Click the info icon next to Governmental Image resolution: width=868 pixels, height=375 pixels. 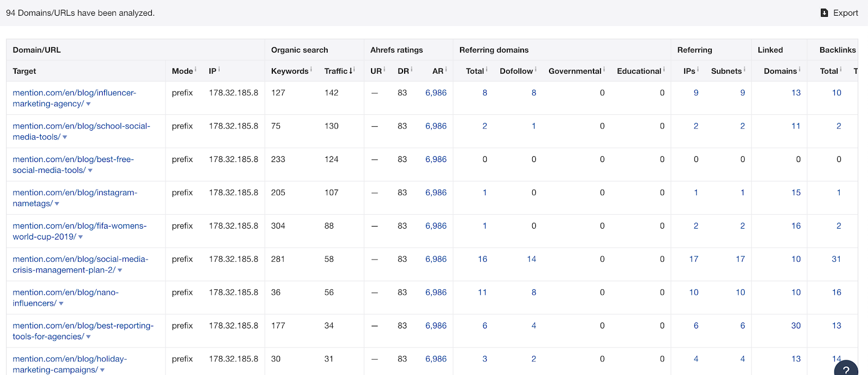[604, 69]
